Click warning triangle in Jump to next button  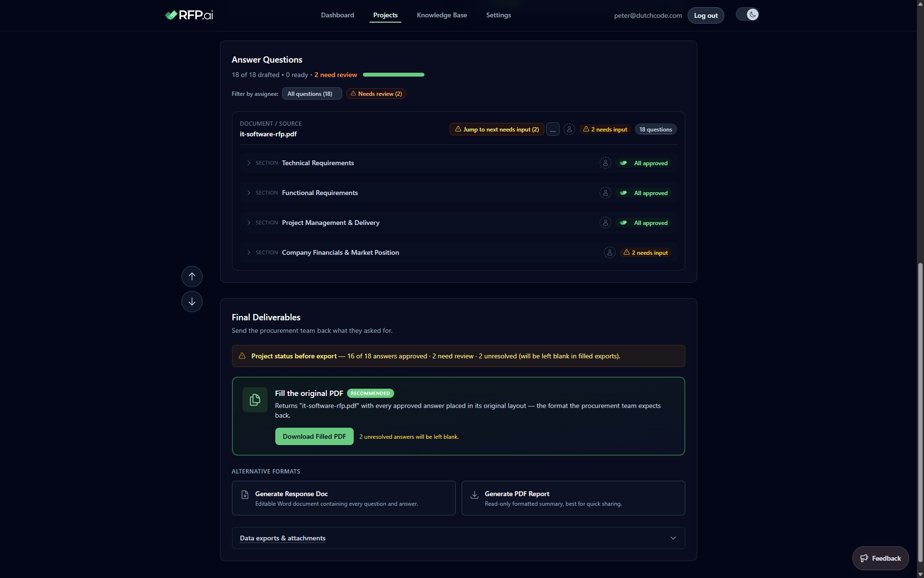[458, 129]
